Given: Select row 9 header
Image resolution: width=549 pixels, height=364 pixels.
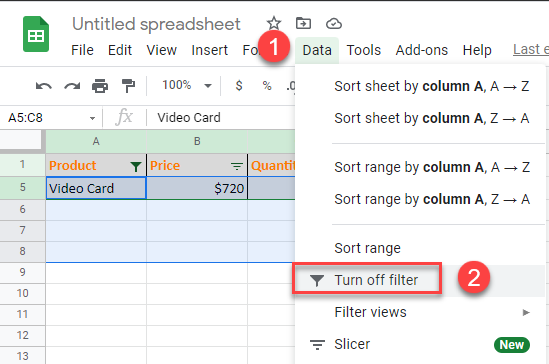Looking at the screenshot, I should click(x=22, y=272).
